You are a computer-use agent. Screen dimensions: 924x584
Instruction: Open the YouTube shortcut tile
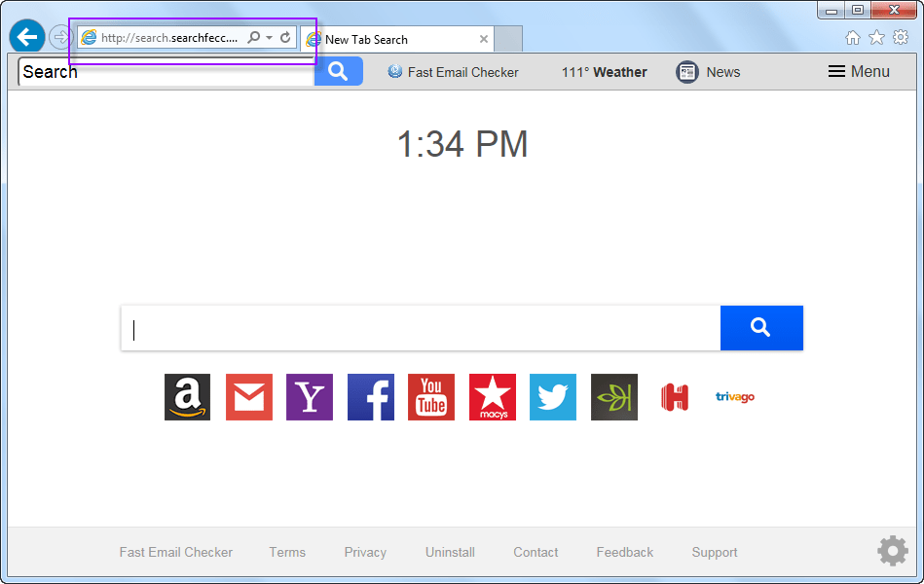(431, 397)
